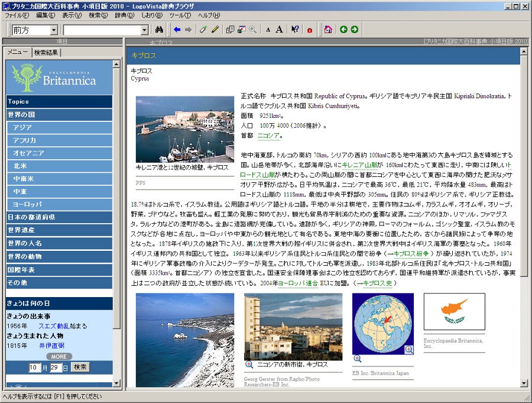Image resolution: width=532 pixels, height=403 pixels.
Task: Click the copy windows toolbar icon
Action: pyautogui.click(x=230, y=30)
